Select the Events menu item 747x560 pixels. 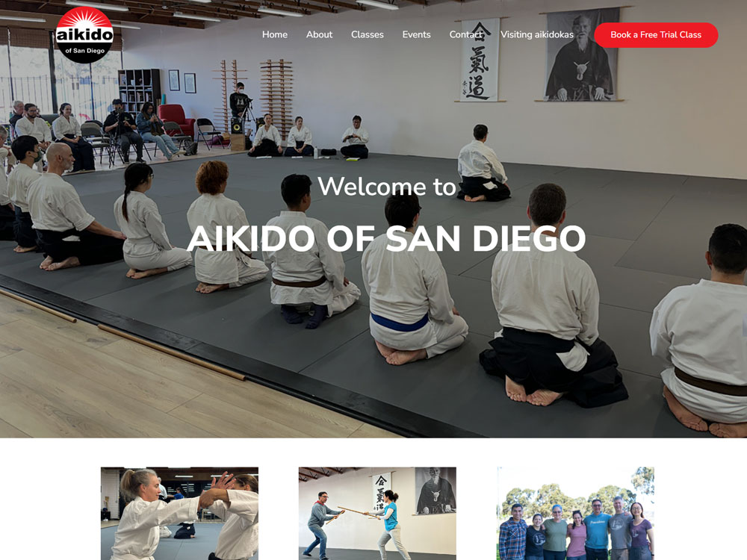416,35
